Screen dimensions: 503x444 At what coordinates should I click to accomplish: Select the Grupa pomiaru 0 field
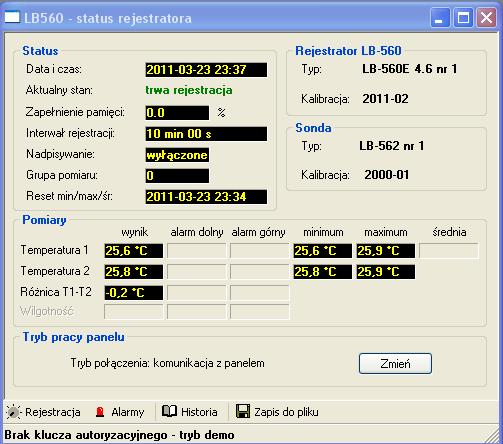click(177, 176)
